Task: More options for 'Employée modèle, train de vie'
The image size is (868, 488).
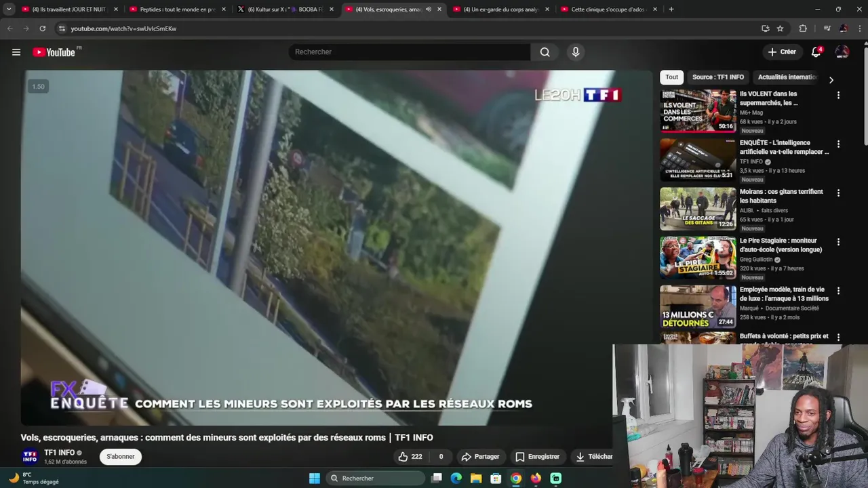Action: pos(838,291)
